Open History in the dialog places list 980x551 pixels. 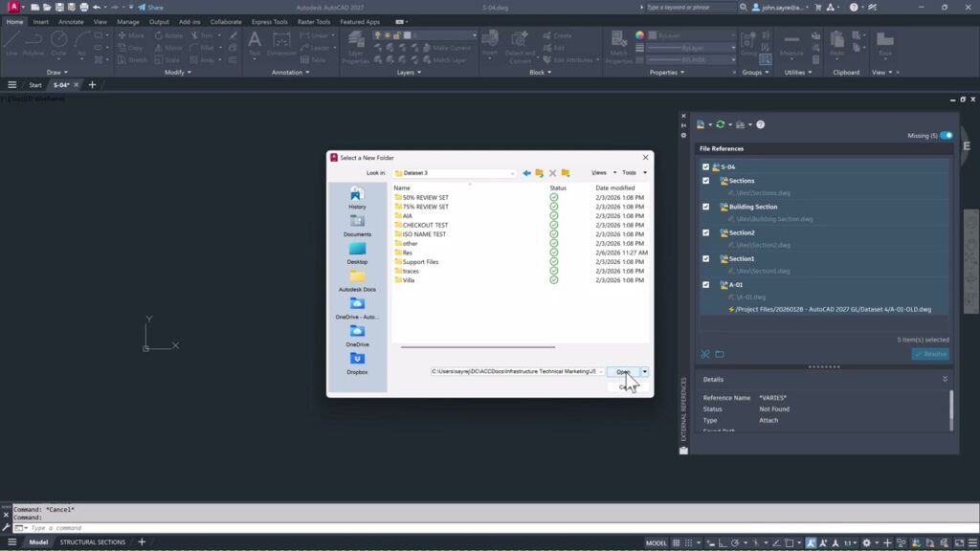point(357,198)
